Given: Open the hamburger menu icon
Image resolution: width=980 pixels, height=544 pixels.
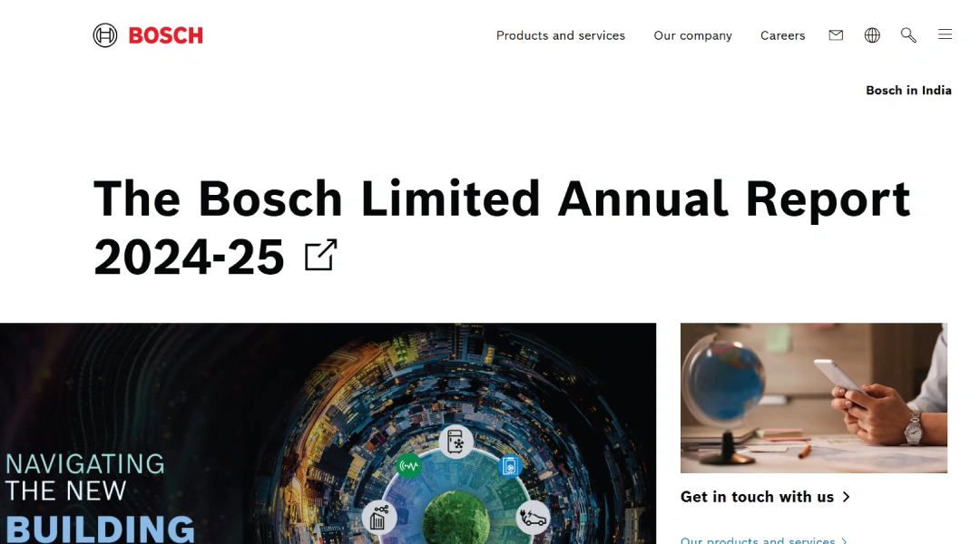Looking at the screenshot, I should (x=945, y=34).
